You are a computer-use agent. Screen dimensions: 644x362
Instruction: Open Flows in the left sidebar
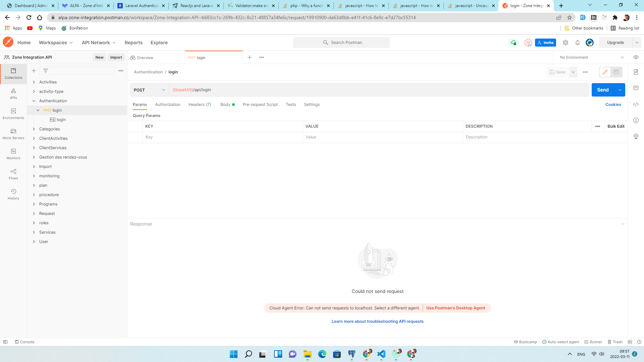pos(13,174)
